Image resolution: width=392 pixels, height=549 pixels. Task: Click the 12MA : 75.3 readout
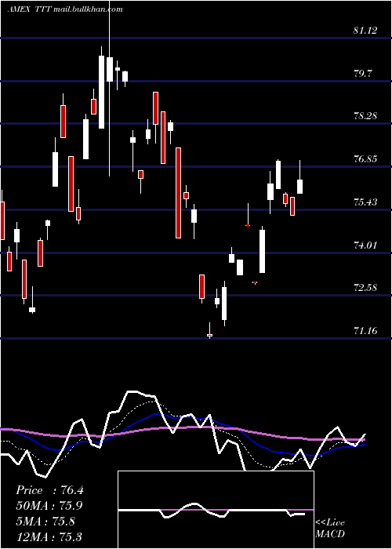[49, 536]
